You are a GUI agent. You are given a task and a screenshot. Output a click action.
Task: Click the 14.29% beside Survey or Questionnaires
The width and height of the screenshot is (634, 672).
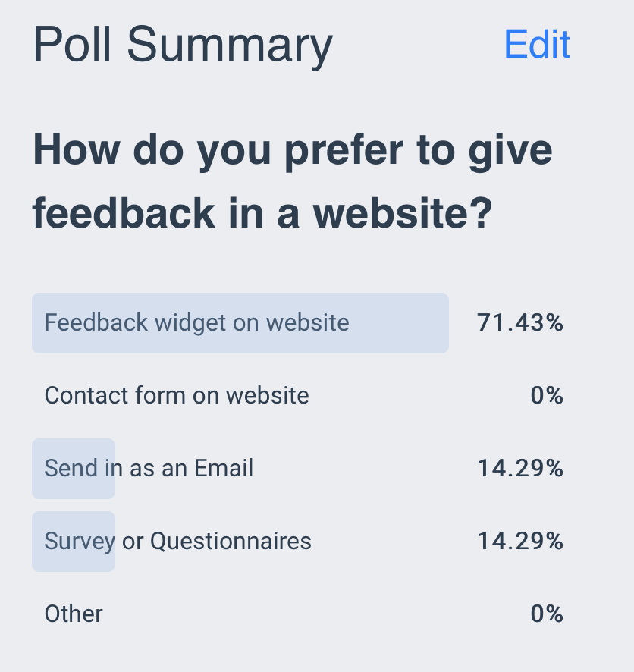coord(519,541)
